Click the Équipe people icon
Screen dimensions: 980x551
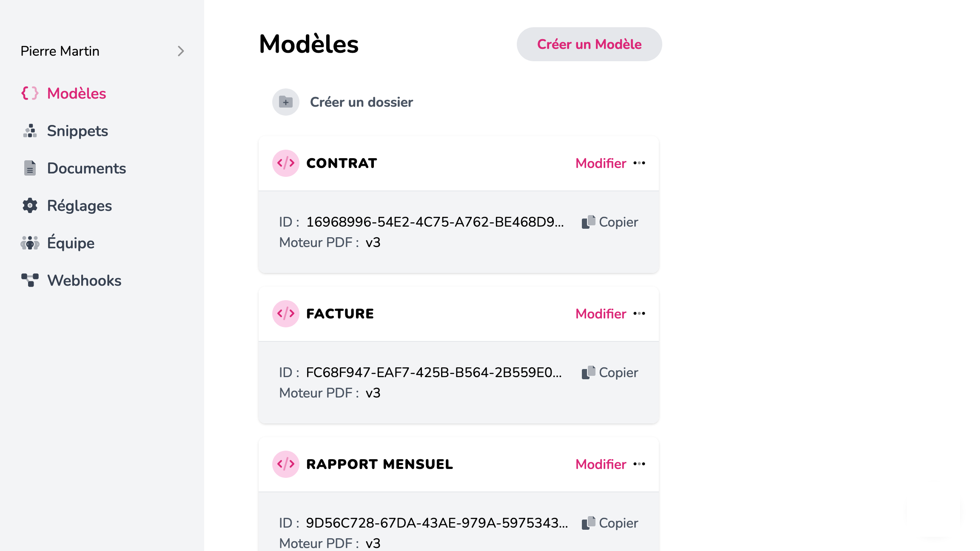(30, 243)
